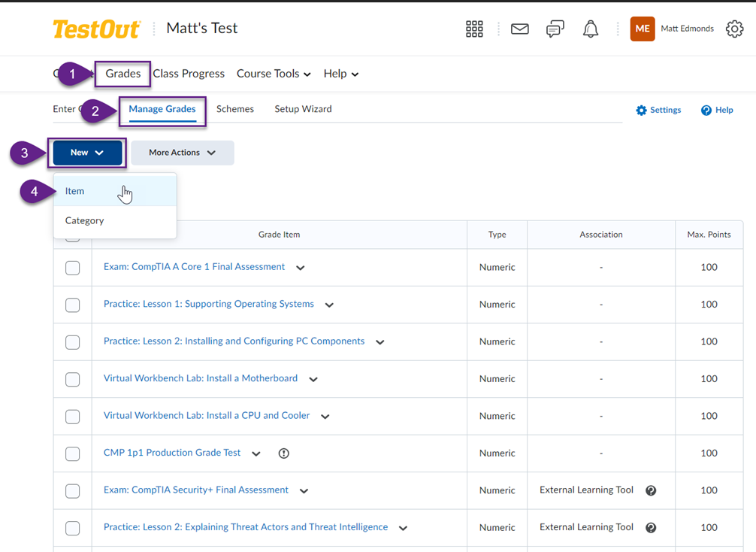The width and height of the screenshot is (756, 552).
Task: Click the alert icon beside CMP 1p1 Production Grade Test
Action: coord(284,453)
